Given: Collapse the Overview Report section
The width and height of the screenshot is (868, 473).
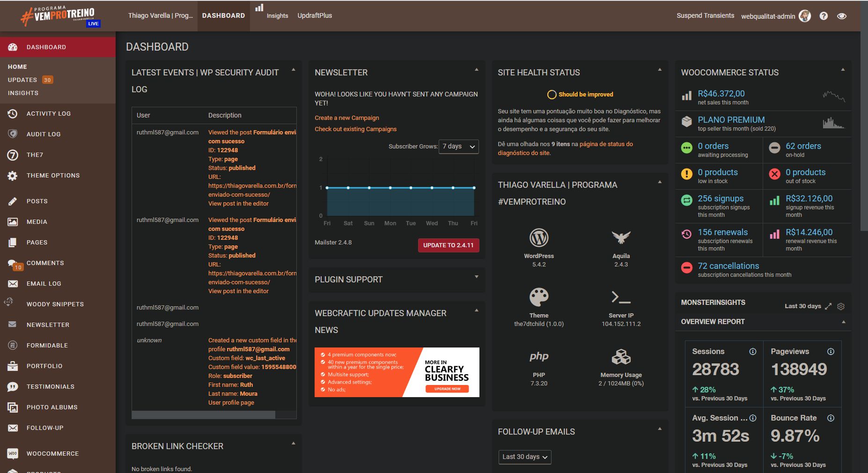Looking at the screenshot, I should point(844,322).
